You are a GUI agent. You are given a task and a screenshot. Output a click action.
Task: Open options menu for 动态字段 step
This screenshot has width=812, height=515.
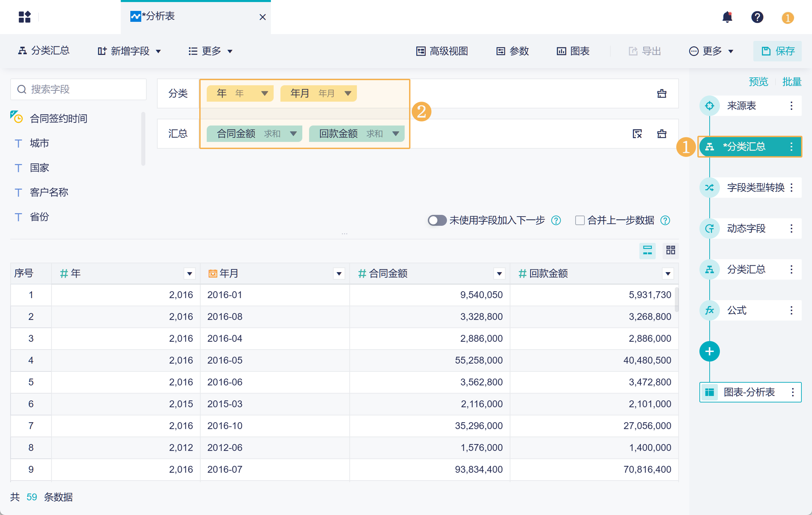(x=792, y=229)
